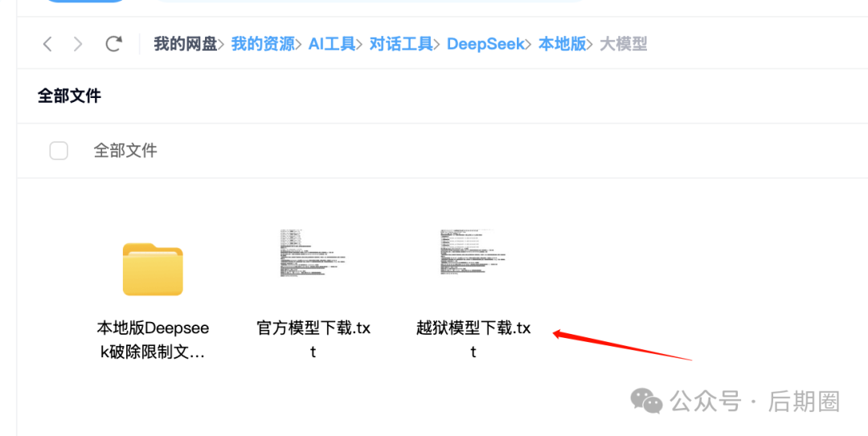Image resolution: width=868 pixels, height=436 pixels.
Task: Click the 本地版Deepseek破除限制文… folder name
Action: pos(153,340)
